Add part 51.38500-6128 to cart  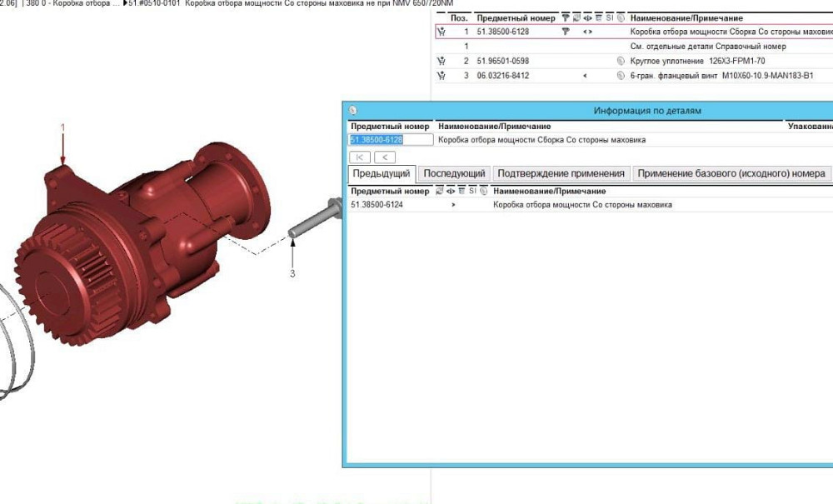[441, 32]
